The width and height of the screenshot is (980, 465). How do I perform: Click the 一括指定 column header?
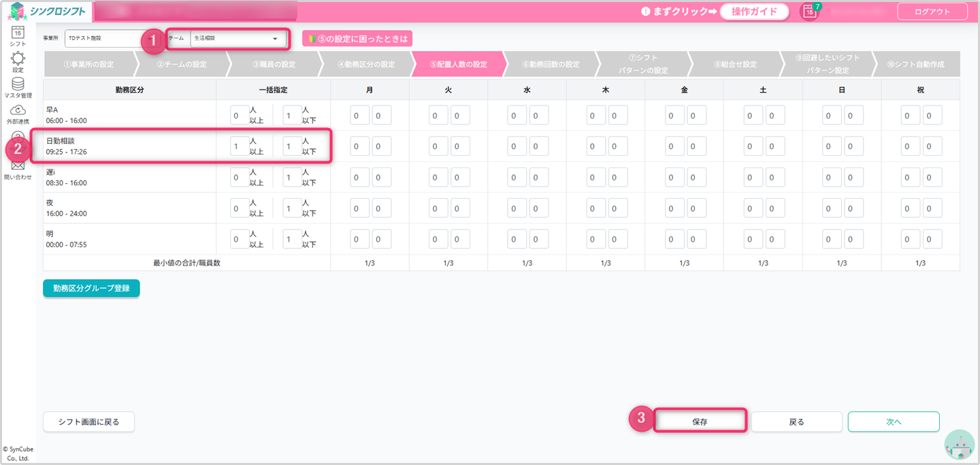tap(274, 89)
